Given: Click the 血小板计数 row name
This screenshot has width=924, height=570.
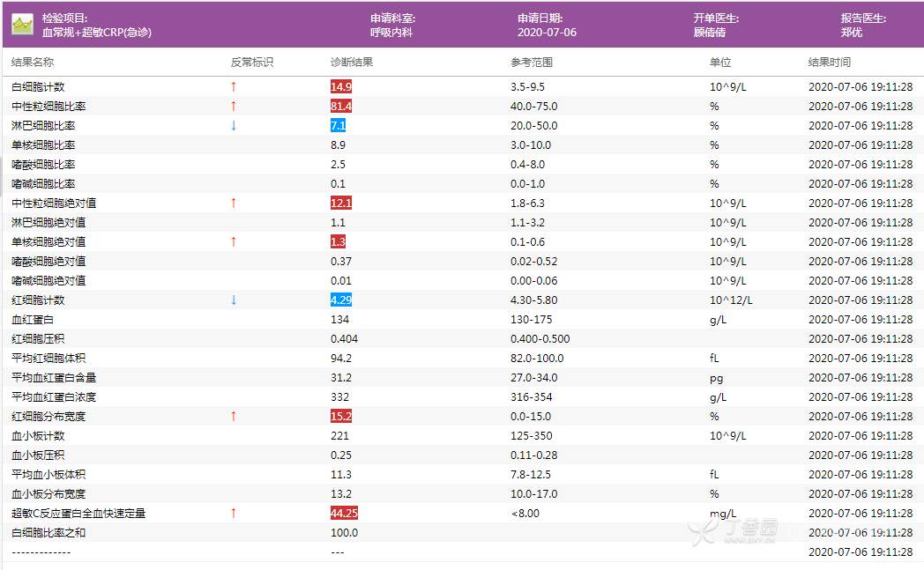Looking at the screenshot, I should (x=38, y=436).
